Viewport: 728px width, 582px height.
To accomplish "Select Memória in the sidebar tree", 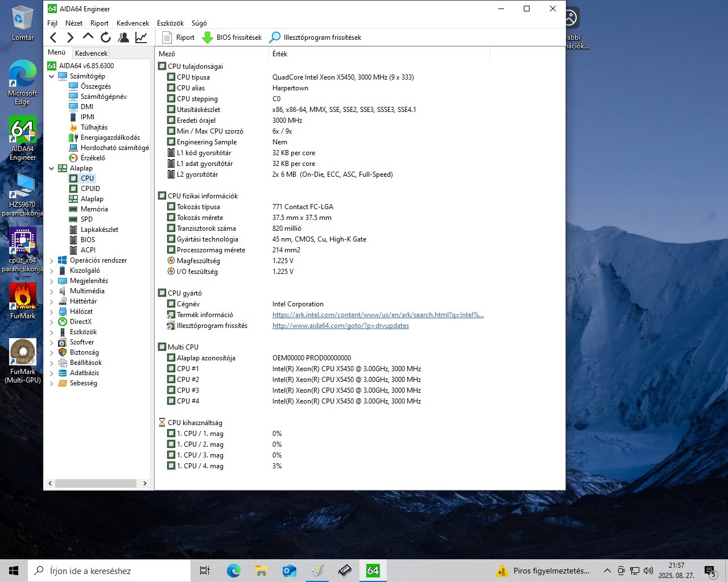I will tap(94, 209).
